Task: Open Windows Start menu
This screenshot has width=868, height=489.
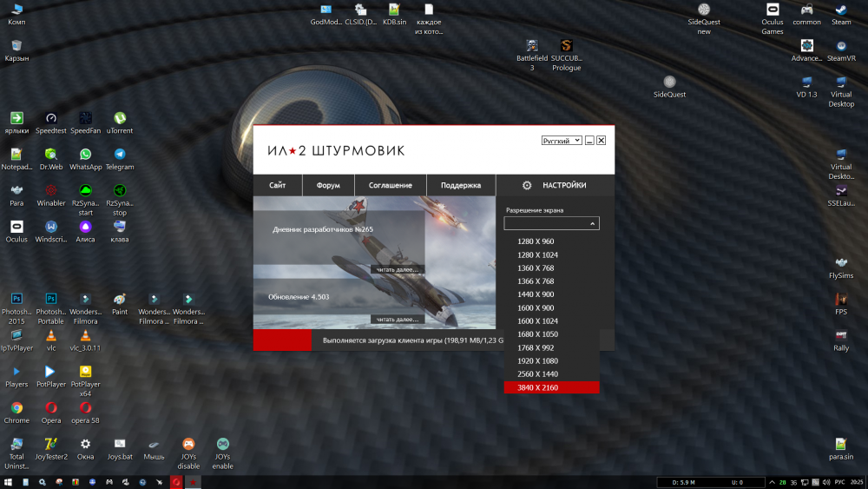Action: [x=8, y=482]
